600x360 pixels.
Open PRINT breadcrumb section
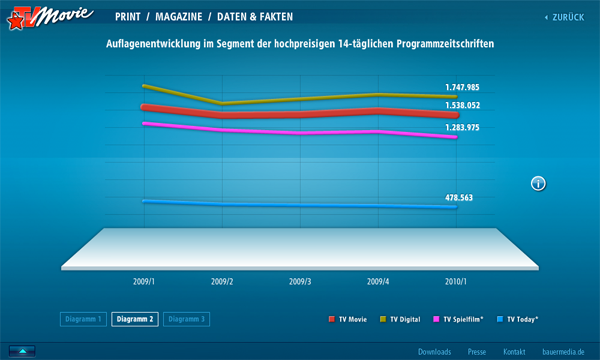click(128, 17)
